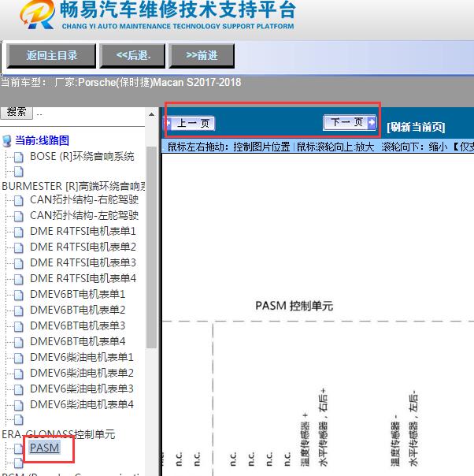Click the next-page arrow icon
The image size is (474, 476).
372,122
